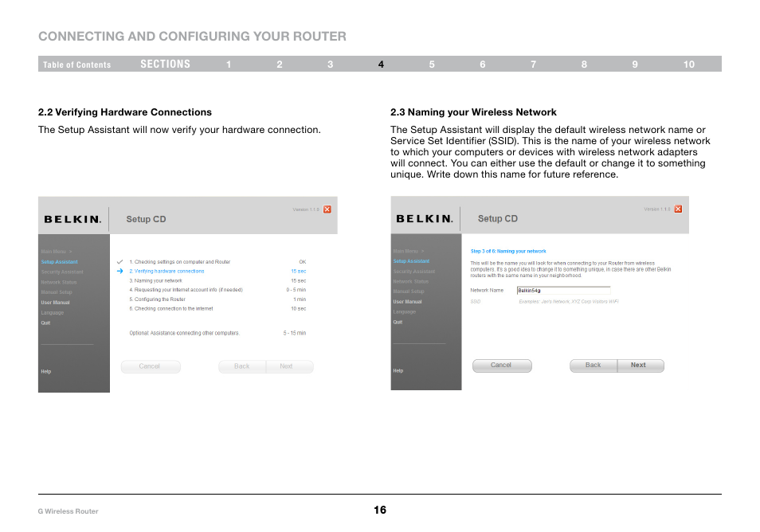The height and width of the screenshot is (532, 760).
Task: Open Help in left Setup CD sidebar
Action: (46, 372)
